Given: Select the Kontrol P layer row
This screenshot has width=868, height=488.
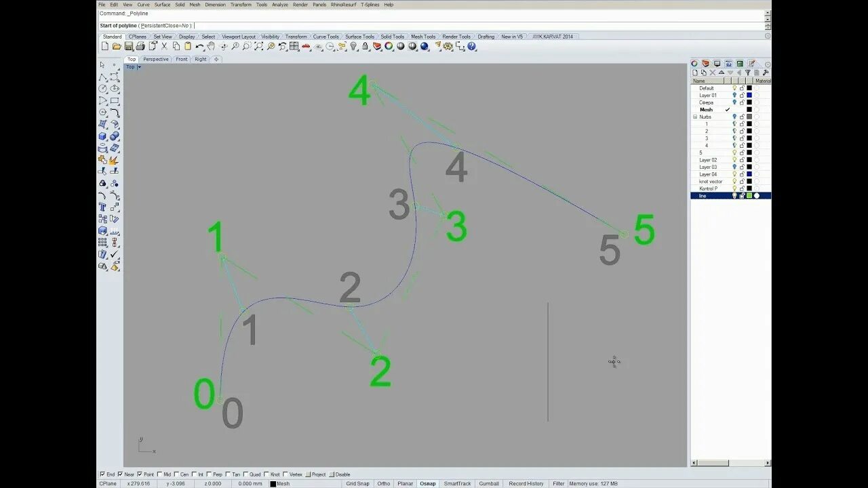Looking at the screenshot, I should (x=731, y=188).
